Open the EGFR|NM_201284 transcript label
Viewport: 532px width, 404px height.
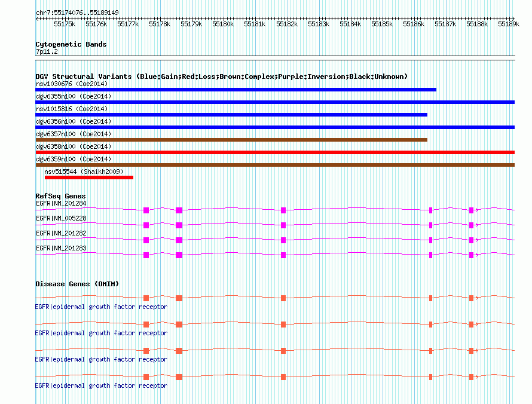61,204
